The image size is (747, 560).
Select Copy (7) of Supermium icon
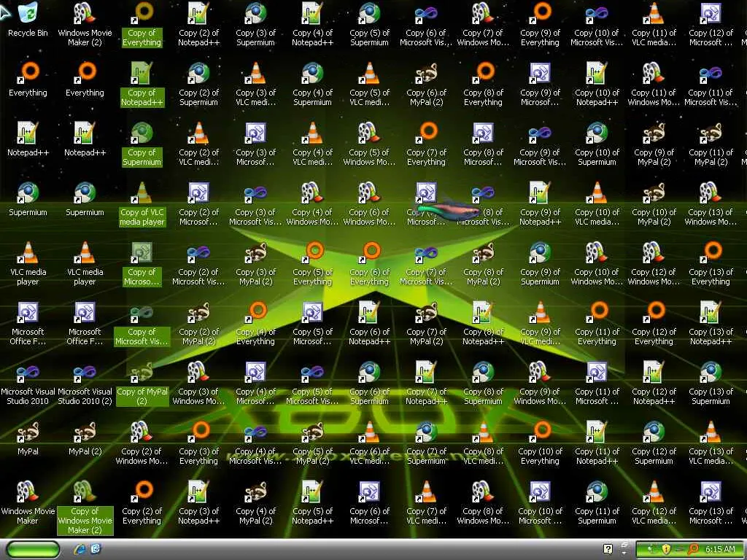426,443
